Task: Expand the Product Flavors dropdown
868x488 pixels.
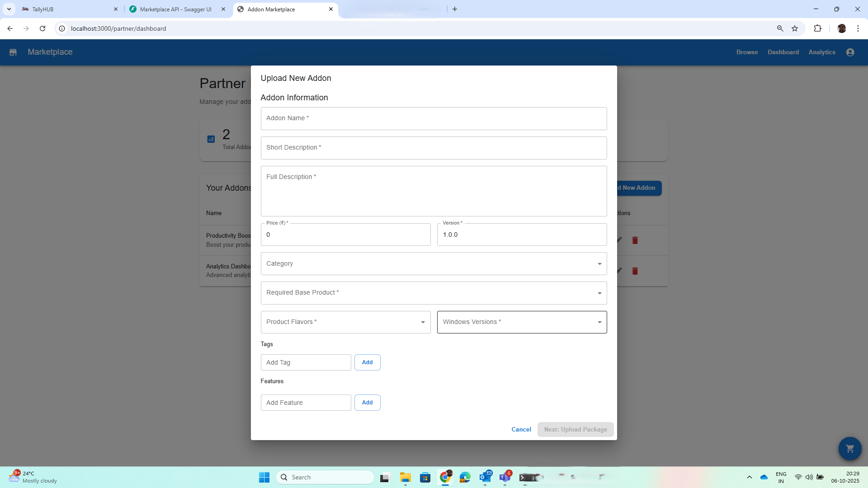Action: click(345, 322)
